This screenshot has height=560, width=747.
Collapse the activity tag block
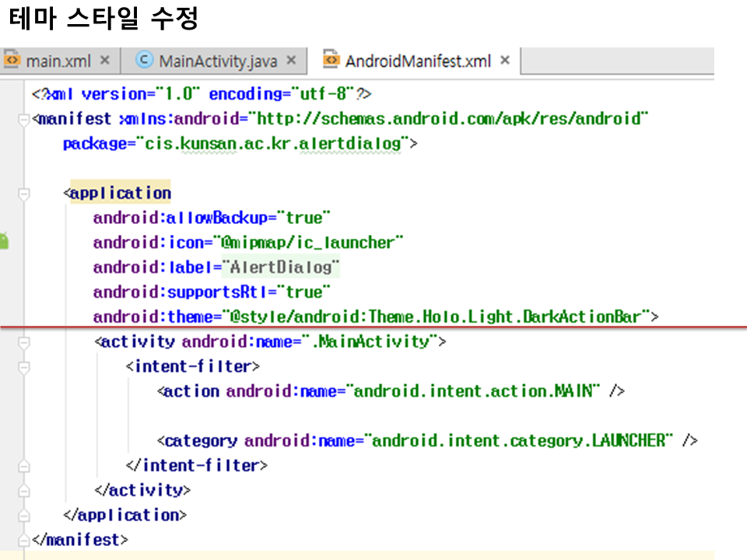click(x=23, y=341)
